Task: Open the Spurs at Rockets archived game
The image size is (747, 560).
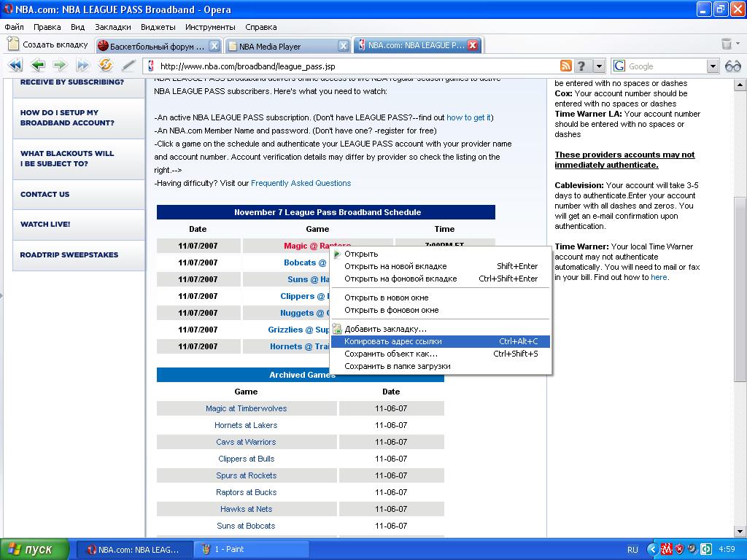Action: tap(247, 475)
